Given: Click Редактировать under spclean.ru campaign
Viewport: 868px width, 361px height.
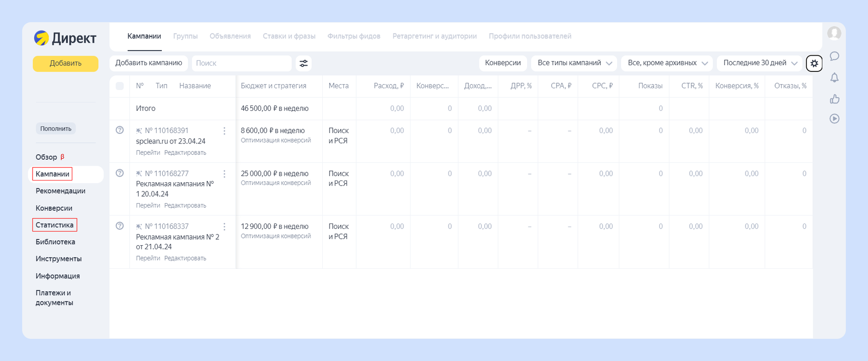Looking at the screenshot, I should [185, 153].
